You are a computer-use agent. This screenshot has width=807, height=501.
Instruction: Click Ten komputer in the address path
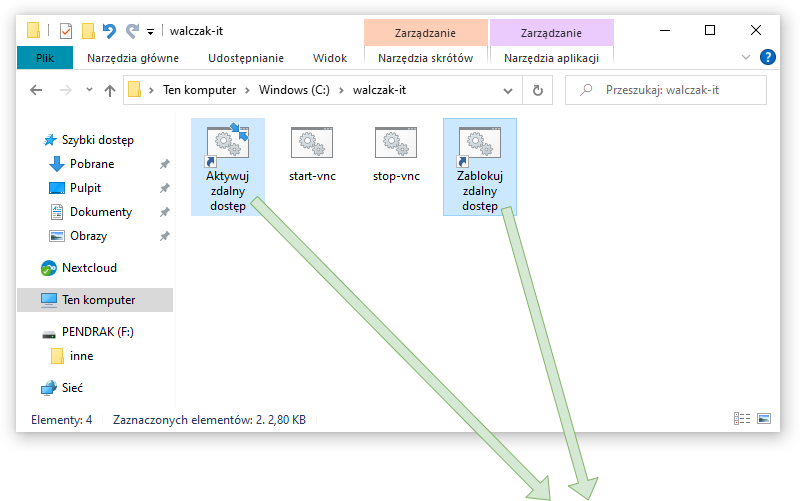(200, 90)
